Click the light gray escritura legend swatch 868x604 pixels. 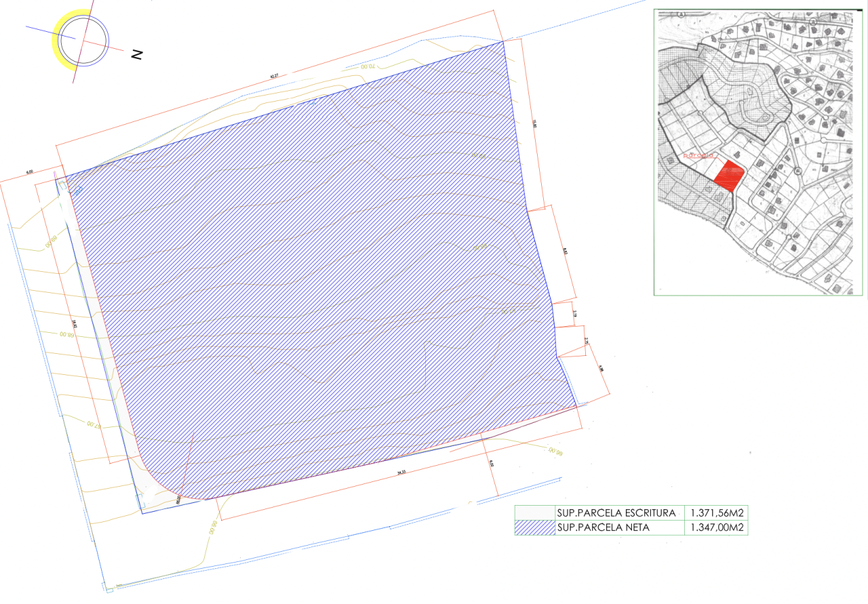point(534,512)
